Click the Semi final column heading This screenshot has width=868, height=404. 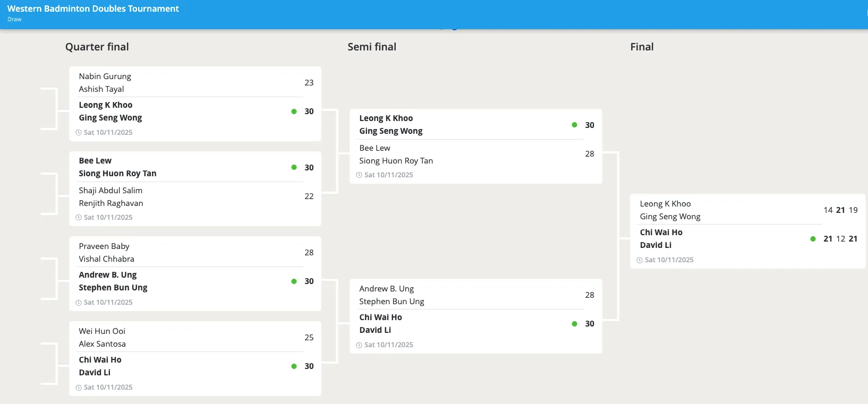372,47
